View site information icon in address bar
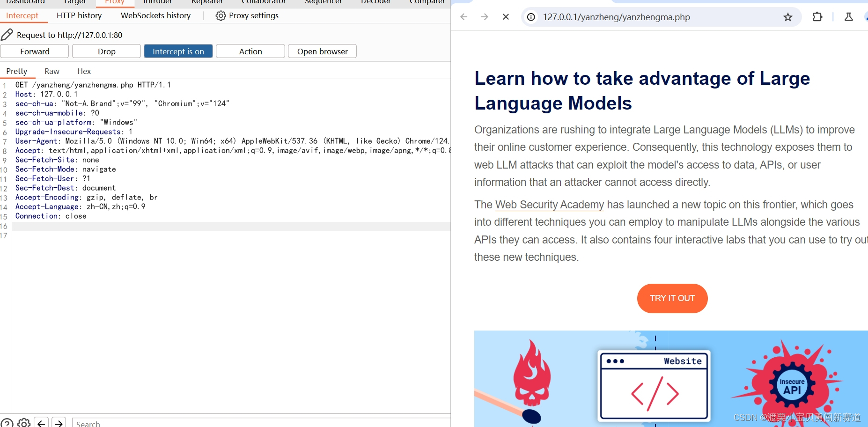Viewport: 868px width, 427px height. coord(531,17)
